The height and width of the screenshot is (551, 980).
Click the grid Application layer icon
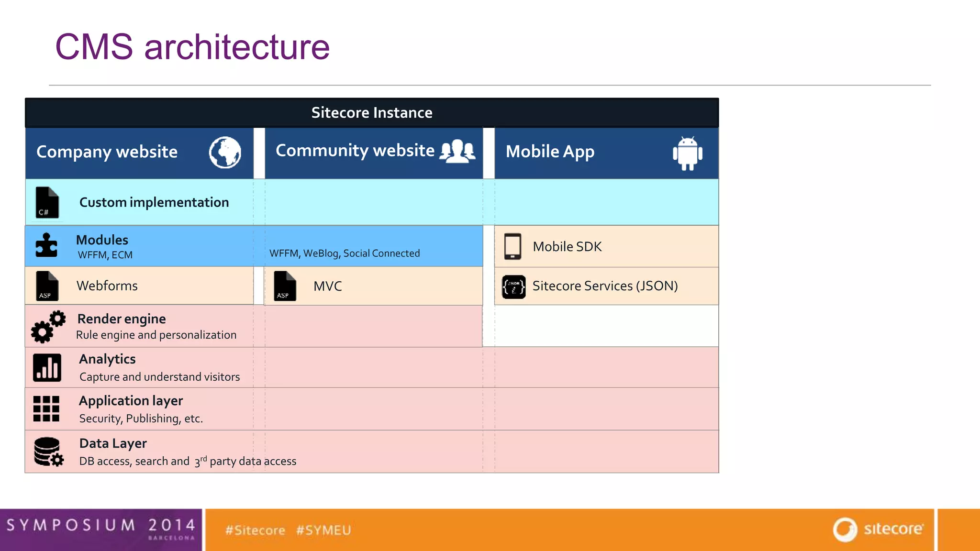pyautogui.click(x=46, y=408)
